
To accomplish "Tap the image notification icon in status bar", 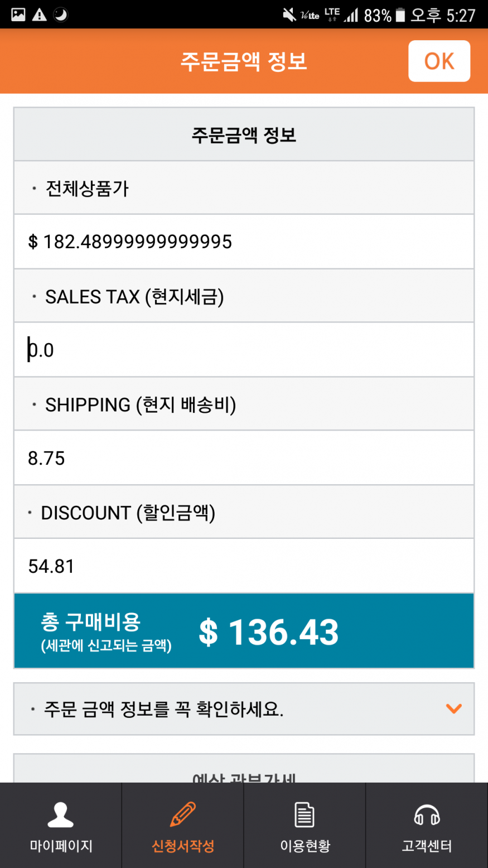I will 18,15.
